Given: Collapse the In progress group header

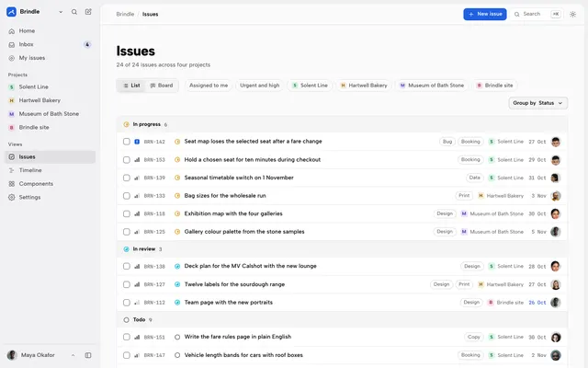Looking at the screenshot, I should (342, 124).
